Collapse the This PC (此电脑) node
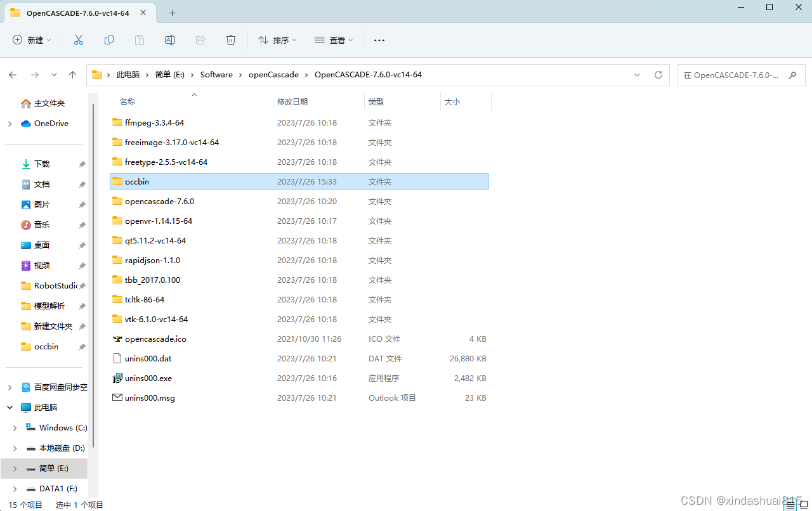Screen dimensions: 812x511 coord(10,408)
